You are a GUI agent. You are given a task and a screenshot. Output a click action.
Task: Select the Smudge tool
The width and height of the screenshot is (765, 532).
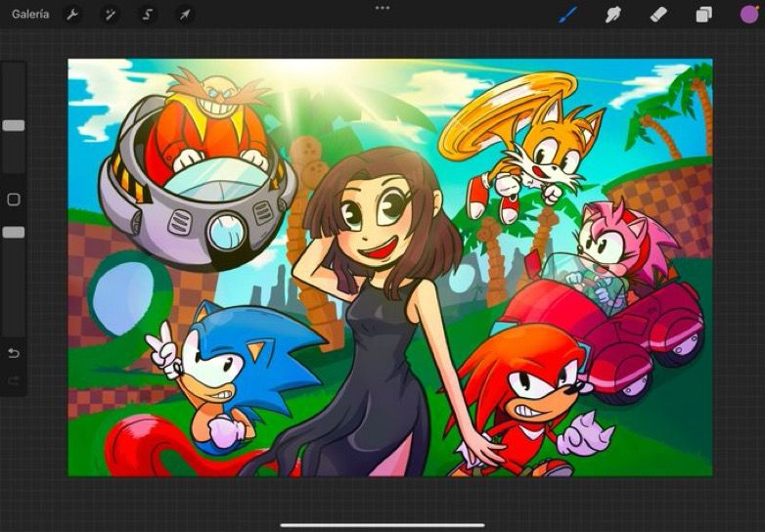coord(612,15)
